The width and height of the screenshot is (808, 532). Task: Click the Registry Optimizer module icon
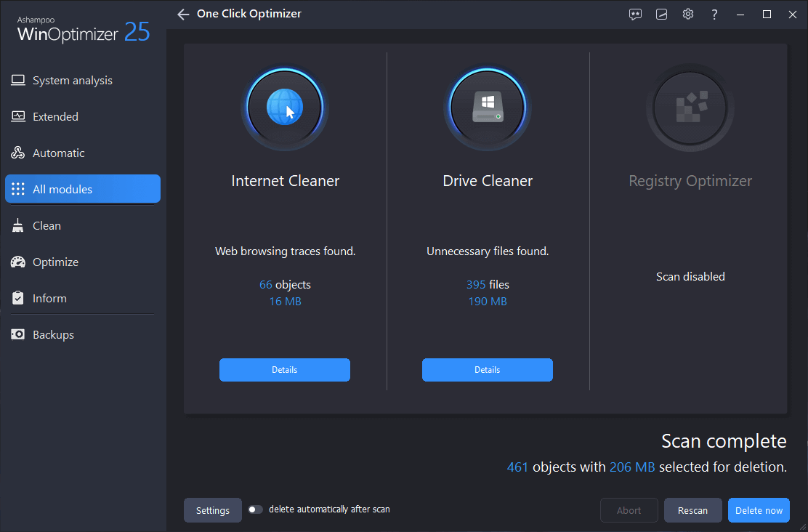pyautogui.click(x=690, y=108)
